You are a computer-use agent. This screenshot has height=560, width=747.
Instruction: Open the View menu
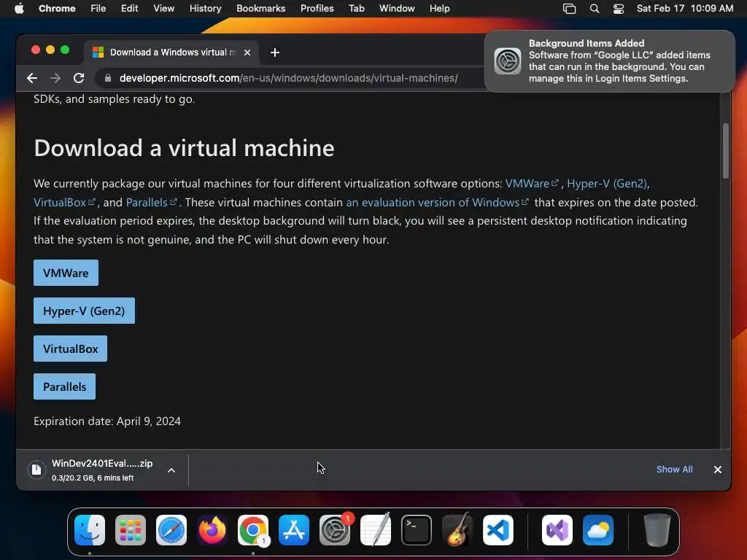pyautogui.click(x=164, y=9)
